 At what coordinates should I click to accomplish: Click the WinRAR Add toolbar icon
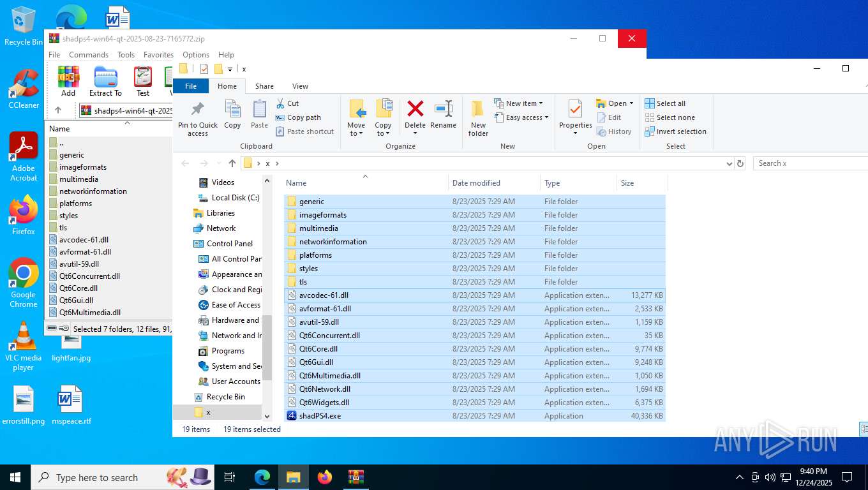68,82
